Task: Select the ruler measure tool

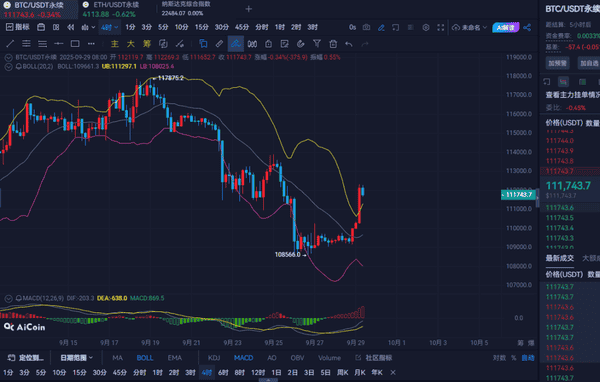Action: 219,44
